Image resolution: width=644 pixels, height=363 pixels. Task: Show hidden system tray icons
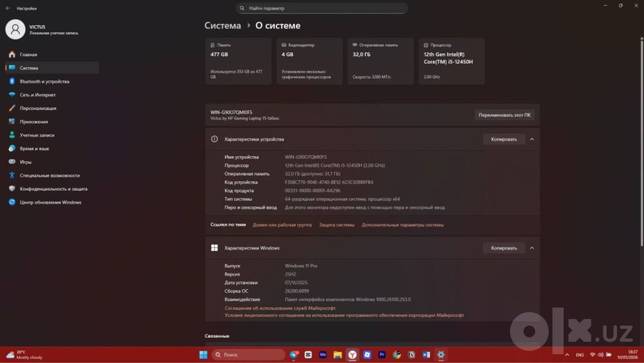point(567,355)
